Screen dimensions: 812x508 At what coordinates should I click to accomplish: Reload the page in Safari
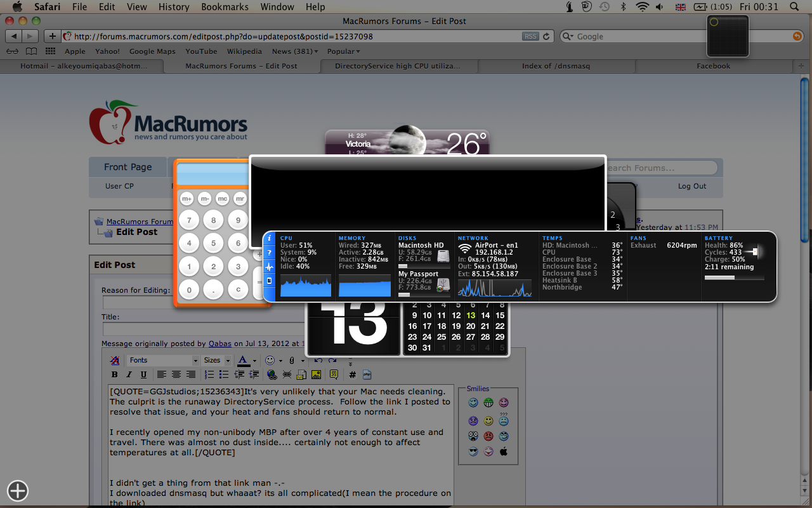[547, 36]
